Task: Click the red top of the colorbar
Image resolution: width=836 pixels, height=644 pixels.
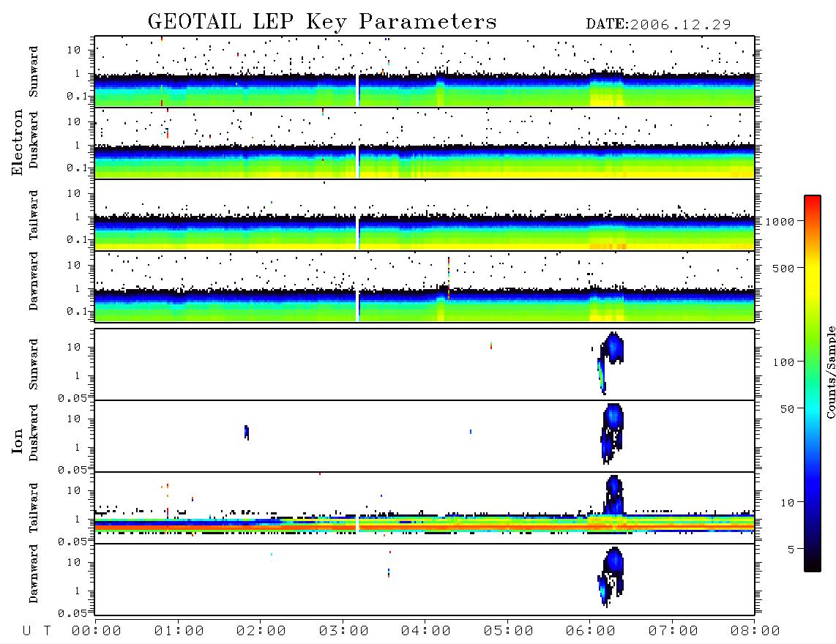Action: [x=813, y=200]
